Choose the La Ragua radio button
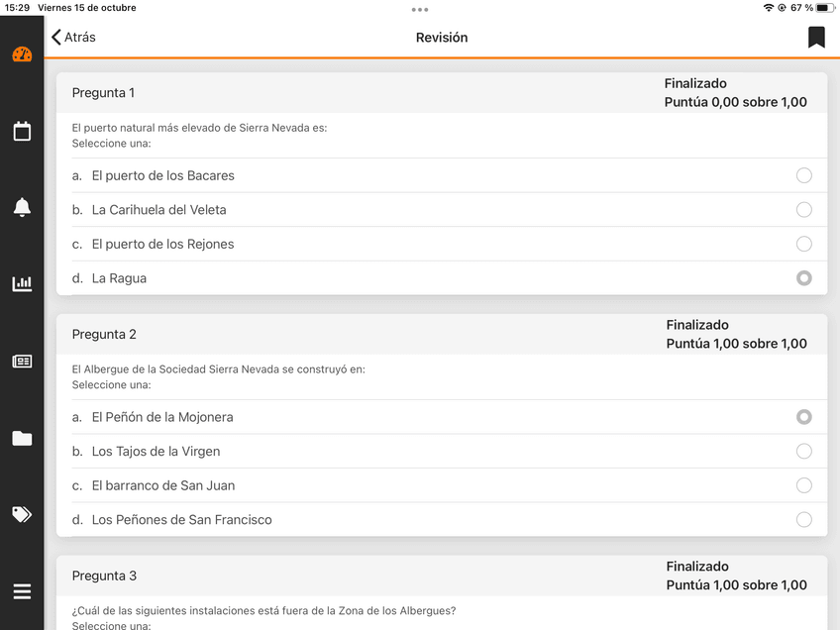840x630 pixels. tap(803, 278)
